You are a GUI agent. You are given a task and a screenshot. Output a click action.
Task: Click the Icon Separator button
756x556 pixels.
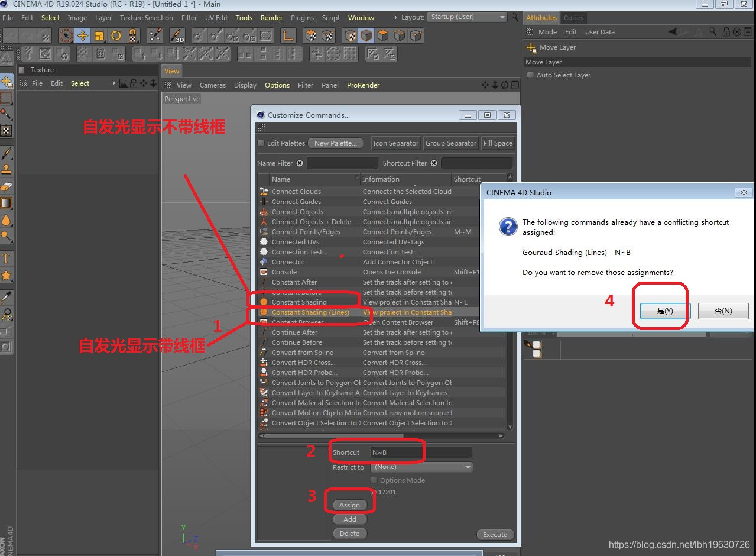(x=395, y=143)
